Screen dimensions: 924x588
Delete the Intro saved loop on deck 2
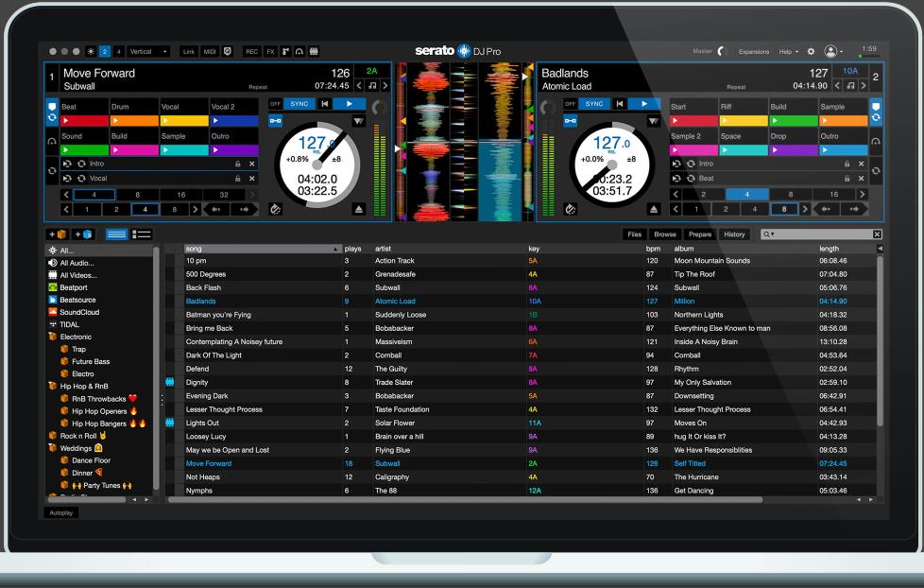[861, 164]
